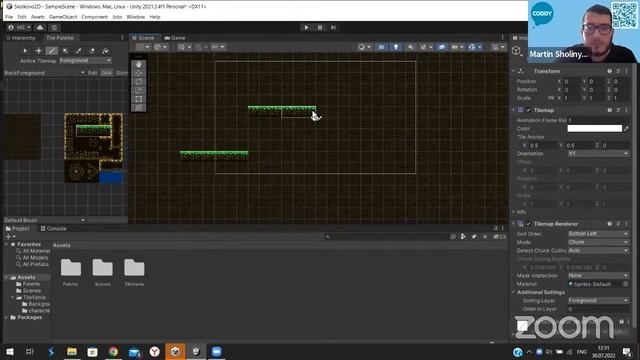Click the Tilemap Color swatch

tap(595, 129)
